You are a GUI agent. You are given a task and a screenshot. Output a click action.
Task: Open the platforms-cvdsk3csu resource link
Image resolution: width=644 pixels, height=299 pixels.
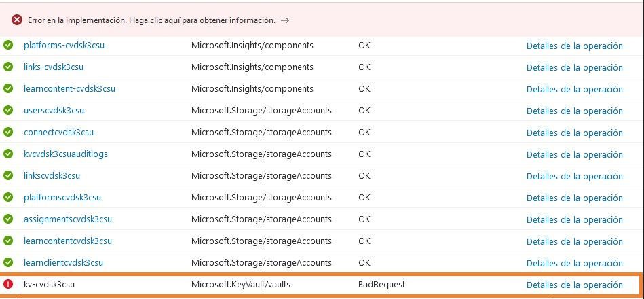[64, 46]
